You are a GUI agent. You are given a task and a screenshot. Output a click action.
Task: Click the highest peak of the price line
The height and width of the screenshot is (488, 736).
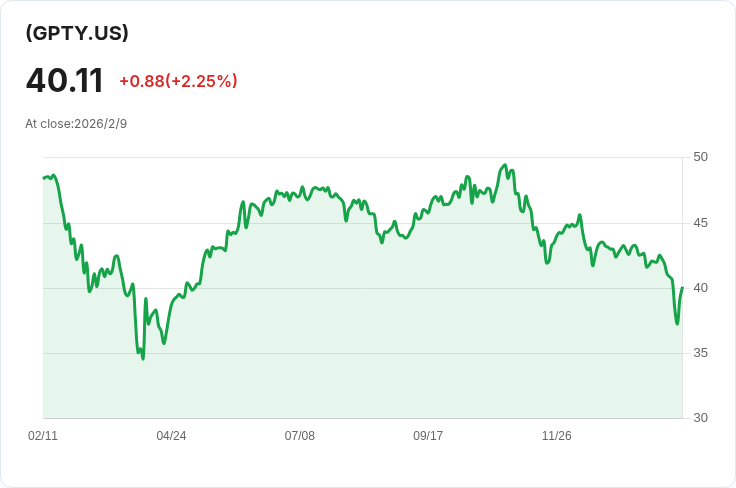point(505,166)
